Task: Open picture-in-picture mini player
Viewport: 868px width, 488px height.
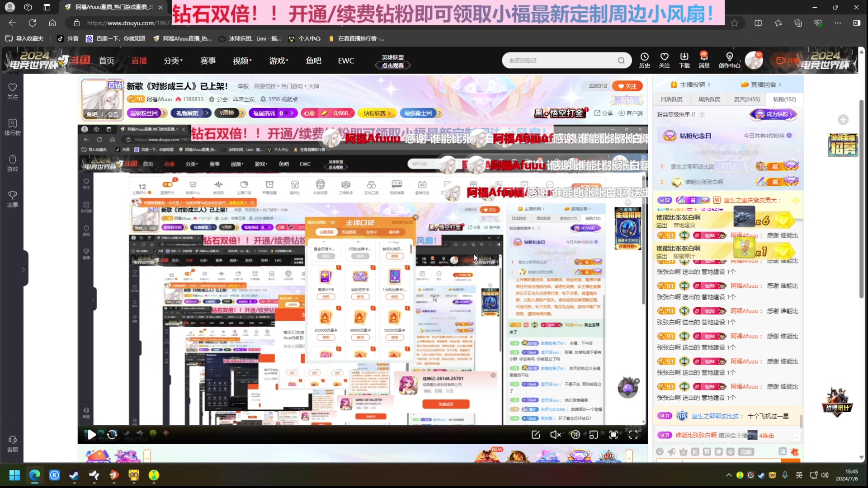Action: point(594,435)
